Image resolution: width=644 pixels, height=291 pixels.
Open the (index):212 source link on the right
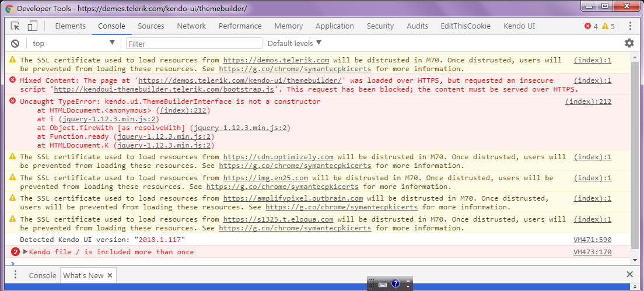coord(588,101)
